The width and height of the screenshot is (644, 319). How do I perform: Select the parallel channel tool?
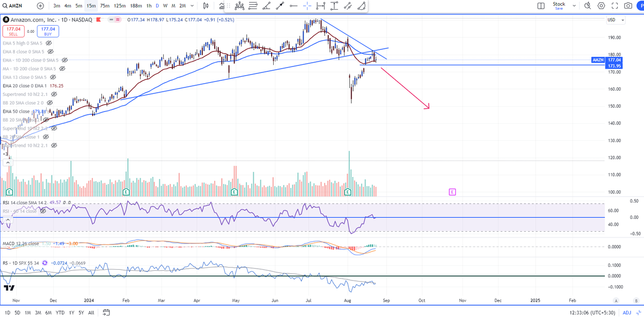(348, 6)
